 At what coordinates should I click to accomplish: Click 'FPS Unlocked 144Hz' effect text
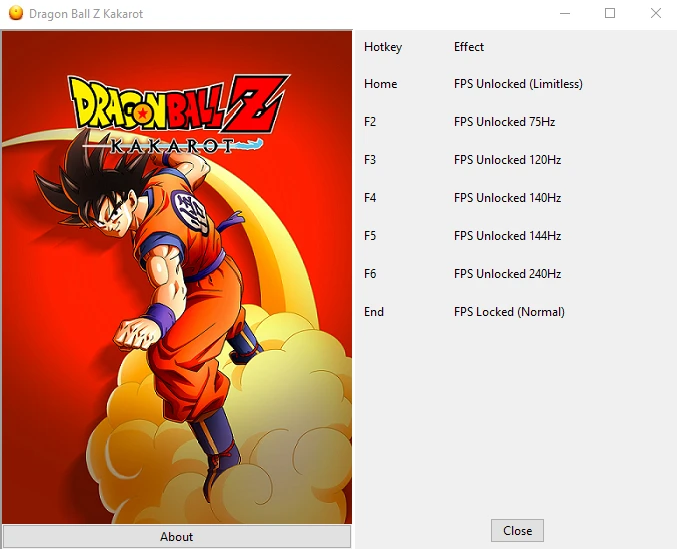[507, 236]
